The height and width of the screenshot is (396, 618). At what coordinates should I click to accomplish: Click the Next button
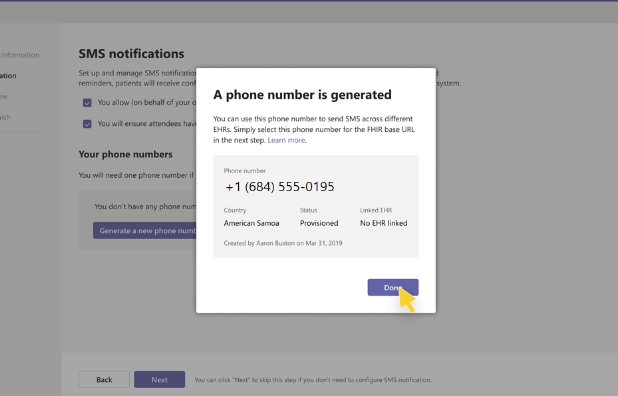(x=159, y=379)
